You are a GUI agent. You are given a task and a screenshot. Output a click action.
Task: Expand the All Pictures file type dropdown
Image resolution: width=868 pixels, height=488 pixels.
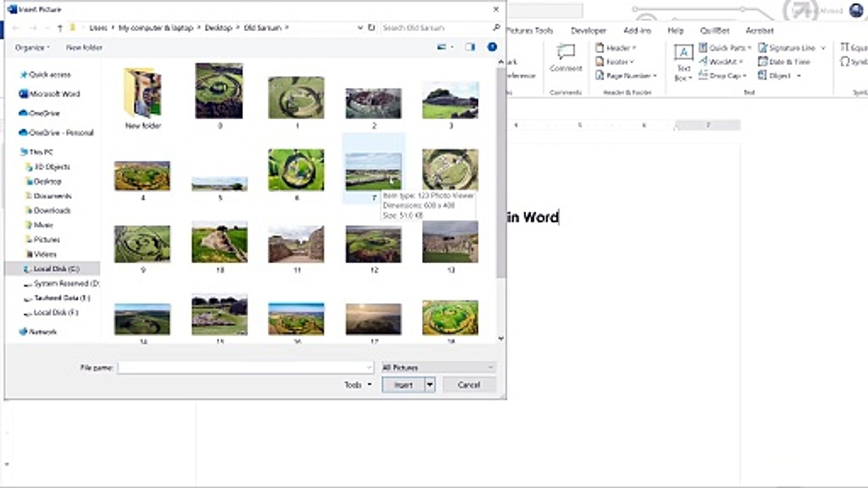438,367
